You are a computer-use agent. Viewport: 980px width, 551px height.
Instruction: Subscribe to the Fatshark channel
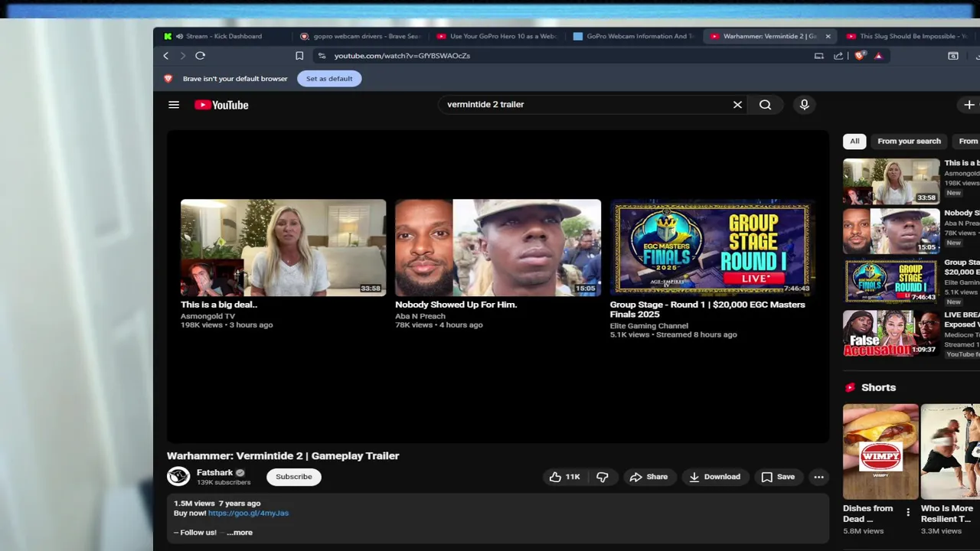[x=294, y=477]
